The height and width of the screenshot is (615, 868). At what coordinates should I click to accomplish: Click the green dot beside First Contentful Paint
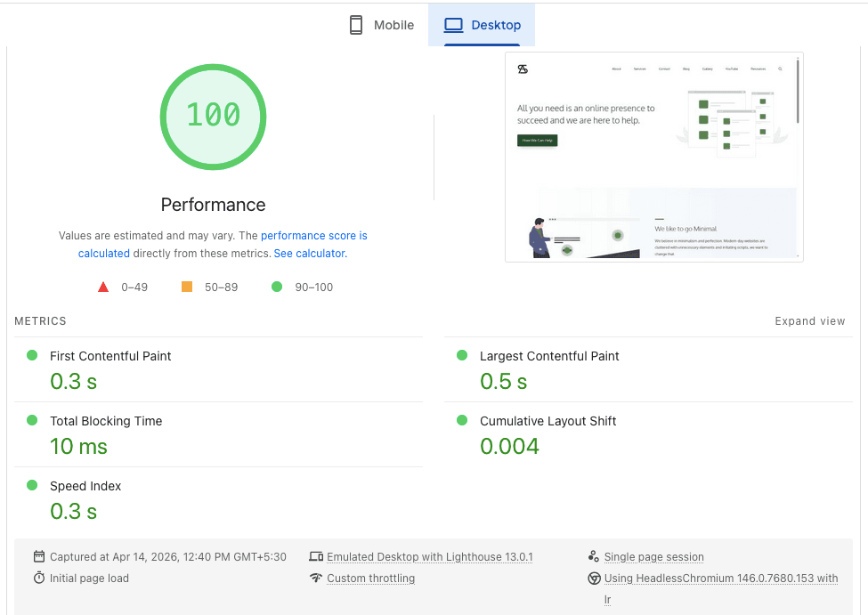click(x=32, y=354)
